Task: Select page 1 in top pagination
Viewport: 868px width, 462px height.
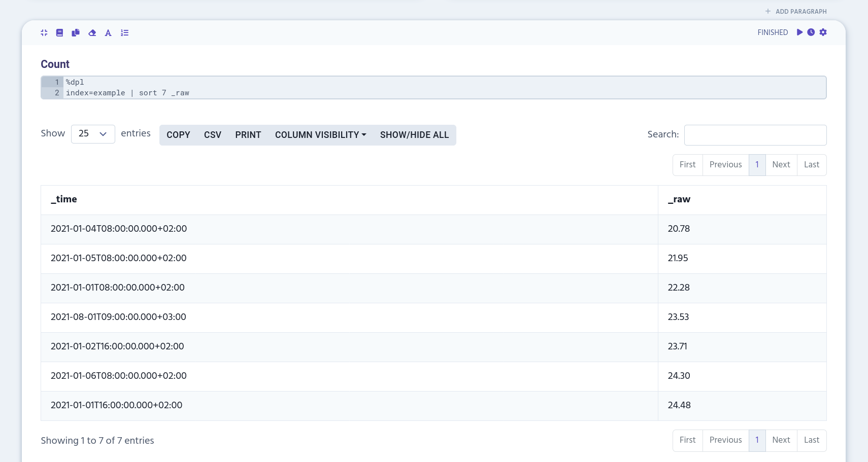Action: 757,165
